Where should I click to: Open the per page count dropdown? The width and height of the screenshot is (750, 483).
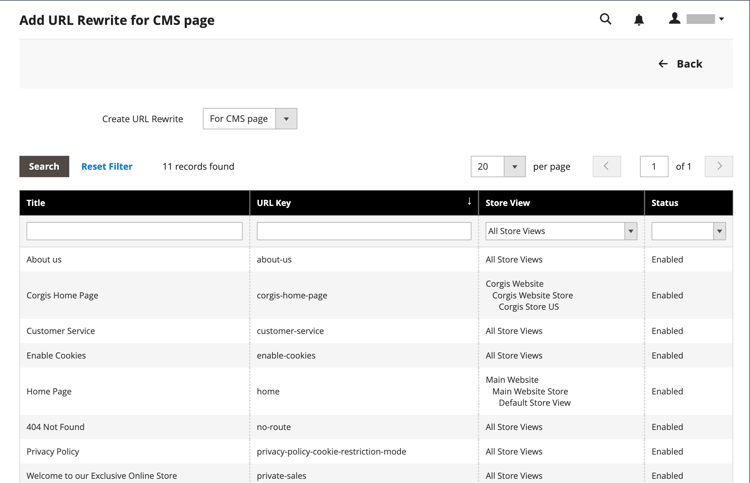tap(498, 166)
